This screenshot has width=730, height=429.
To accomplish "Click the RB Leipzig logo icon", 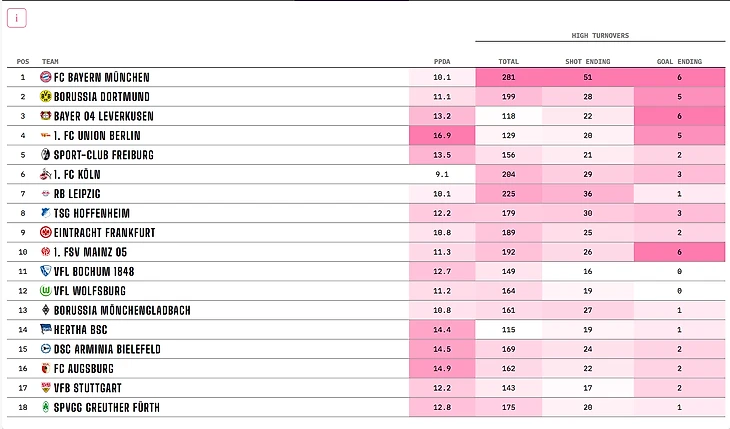I will tap(45, 193).
